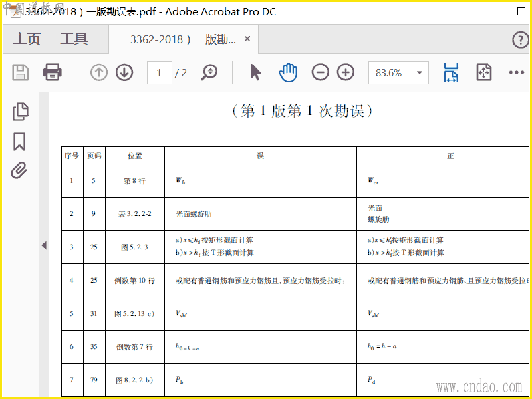Open Page Thumbnails panel
The width and height of the screenshot is (532, 399).
[x=21, y=112]
